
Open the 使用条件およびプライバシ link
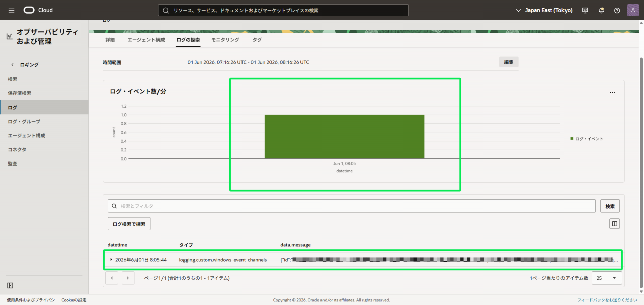31,300
